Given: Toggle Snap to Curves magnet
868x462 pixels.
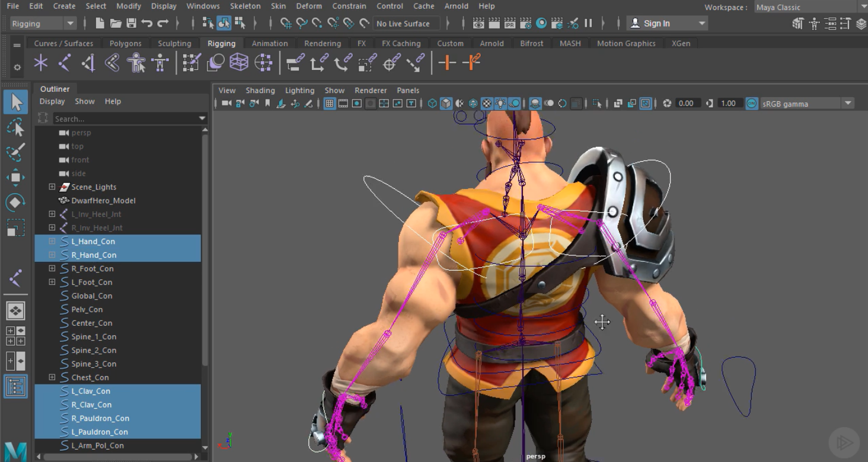Looking at the screenshot, I should pos(302,23).
